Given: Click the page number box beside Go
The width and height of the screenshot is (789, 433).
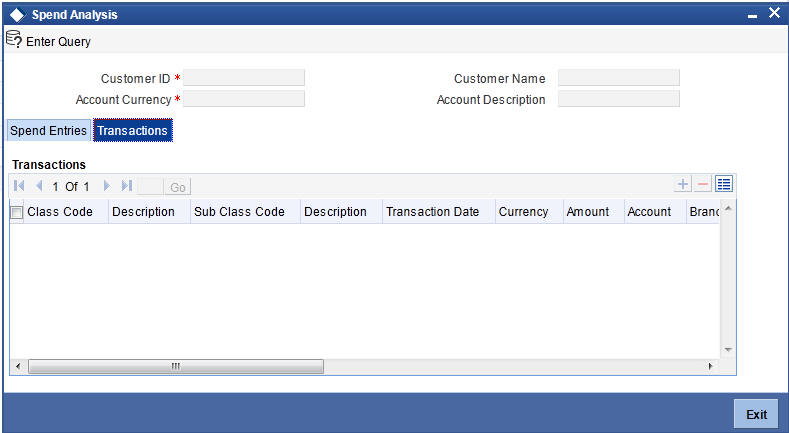Looking at the screenshot, I should pos(150,187).
